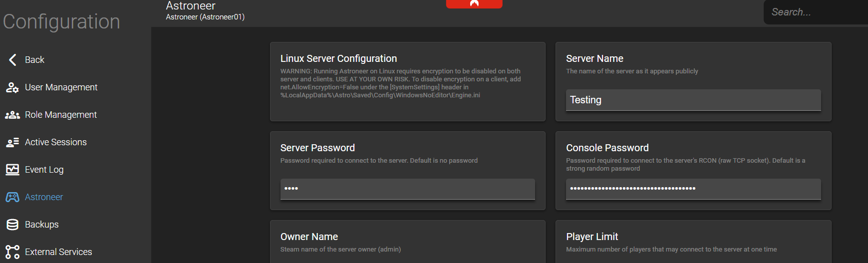Click the User Management gear-person icon
Viewport: 868px width, 263px height.
point(12,87)
